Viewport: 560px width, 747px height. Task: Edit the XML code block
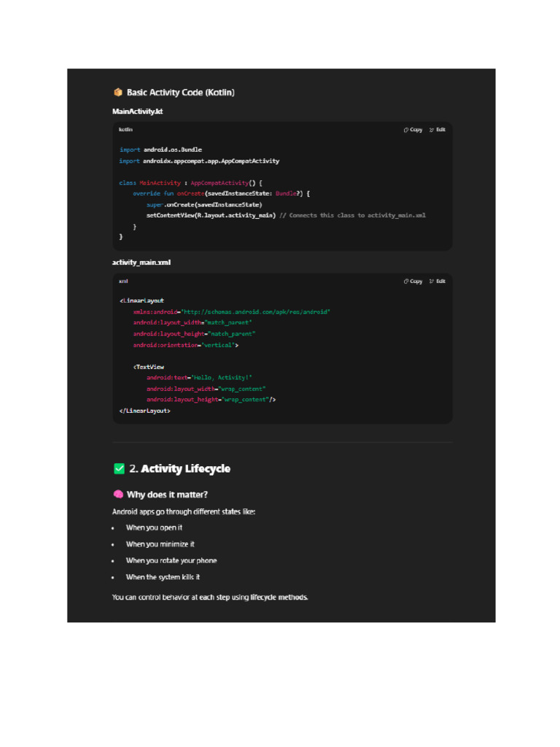coord(437,281)
